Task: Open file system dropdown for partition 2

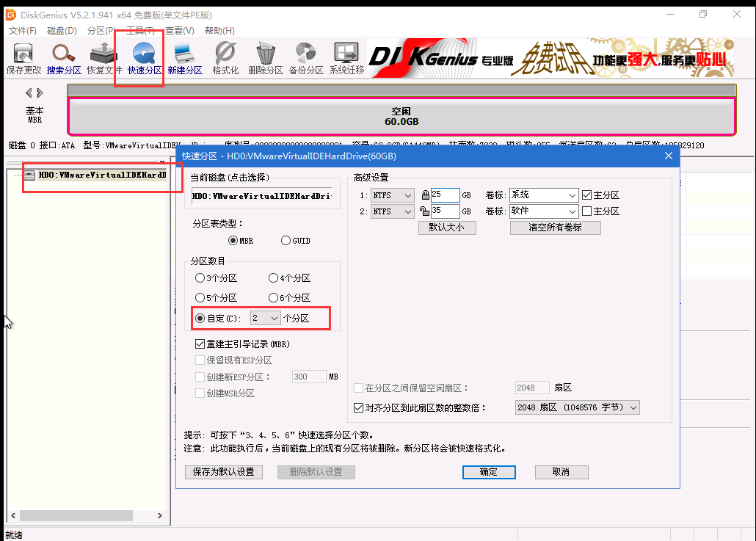Action: pyautogui.click(x=392, y=211)
